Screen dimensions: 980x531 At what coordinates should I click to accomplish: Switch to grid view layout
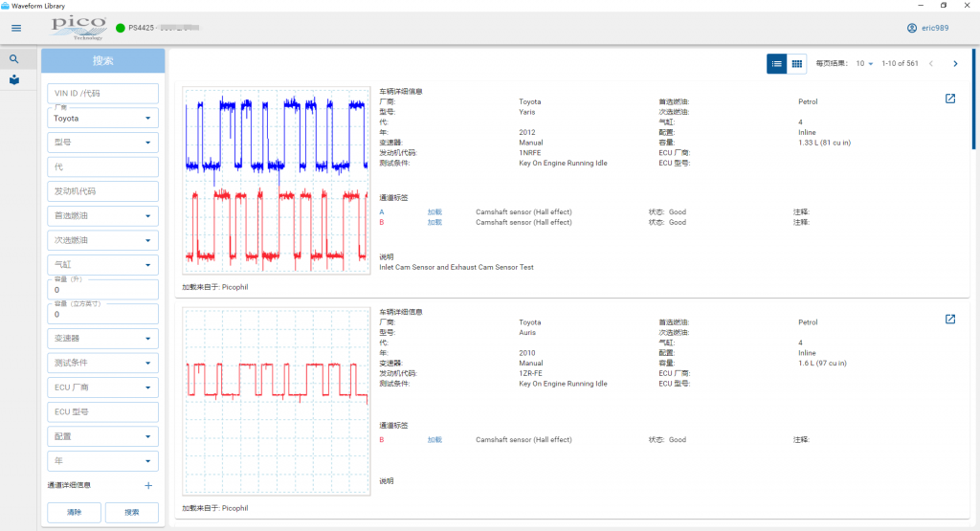[797, 63]
